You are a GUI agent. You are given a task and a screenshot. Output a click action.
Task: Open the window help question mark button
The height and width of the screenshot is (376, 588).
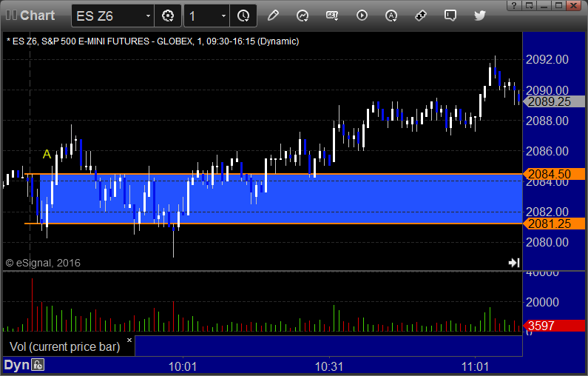click(514, 5)
